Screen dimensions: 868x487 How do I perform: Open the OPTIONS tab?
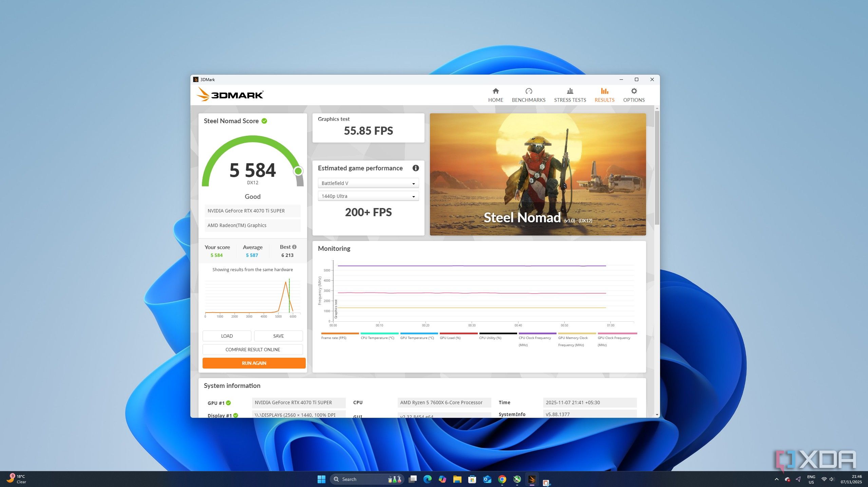(x=634, y=95)
